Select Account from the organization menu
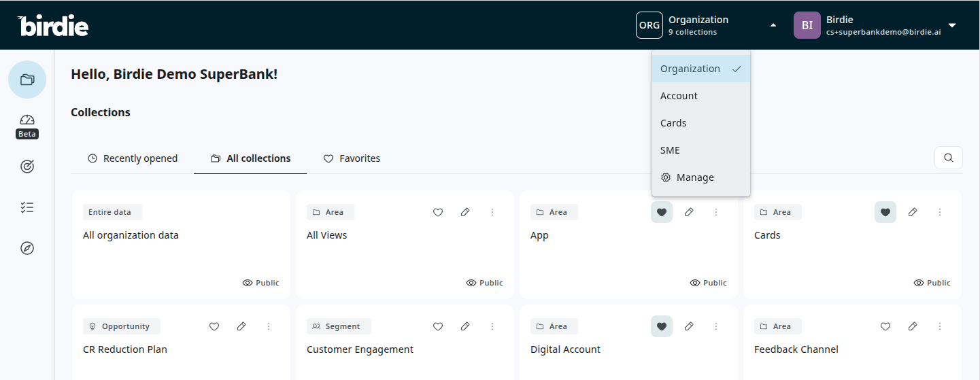 point(679,96)
